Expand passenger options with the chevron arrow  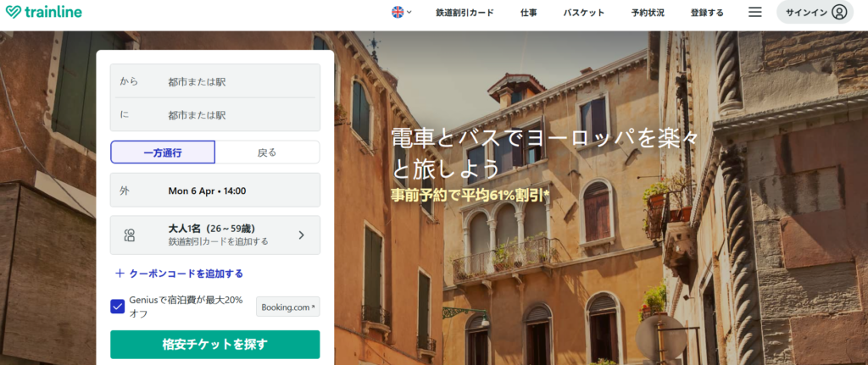(x=301, y=235)
